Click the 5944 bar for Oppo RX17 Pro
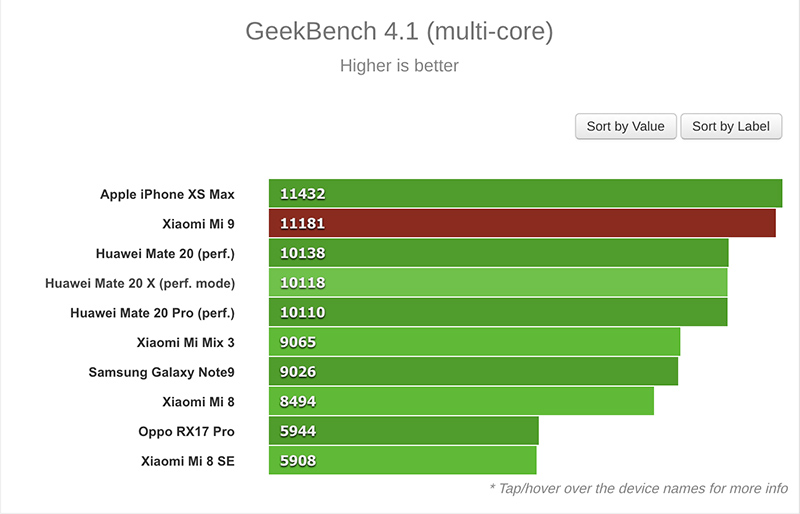The height and width of the screenshot is (514, 800). coord(403,431)
